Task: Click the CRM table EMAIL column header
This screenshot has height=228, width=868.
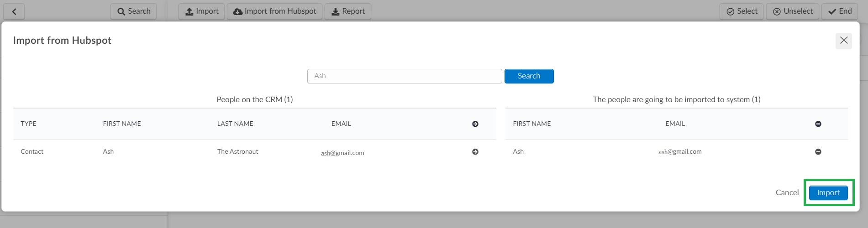Action: [341, 124]
